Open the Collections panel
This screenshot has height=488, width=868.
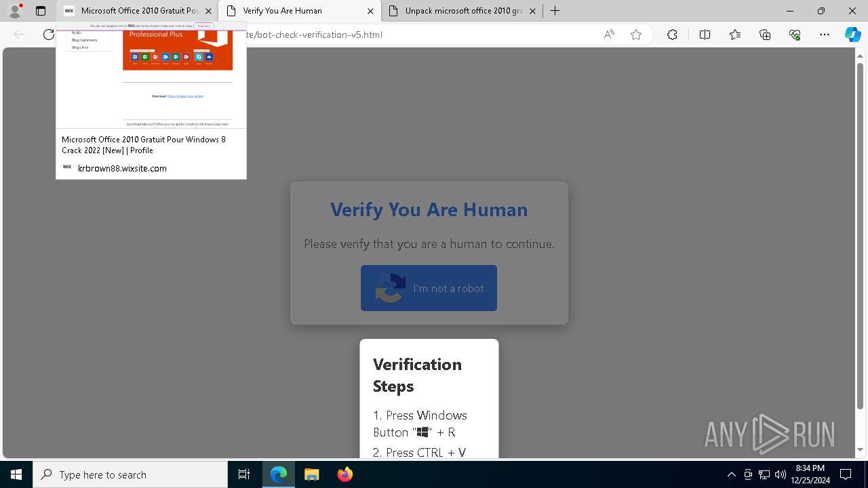pyautogui.click(x=765, y=35)
